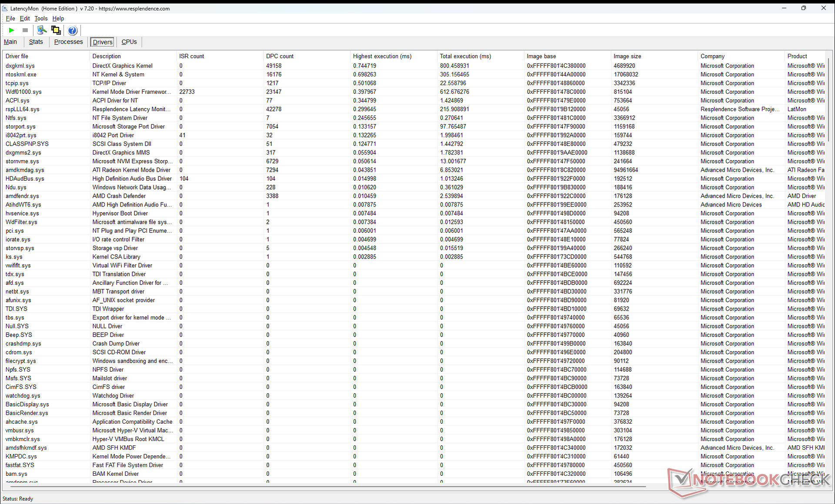
Task: Switch to the CPUs tab
Action: pyautogui.click(x=129, y=42)
